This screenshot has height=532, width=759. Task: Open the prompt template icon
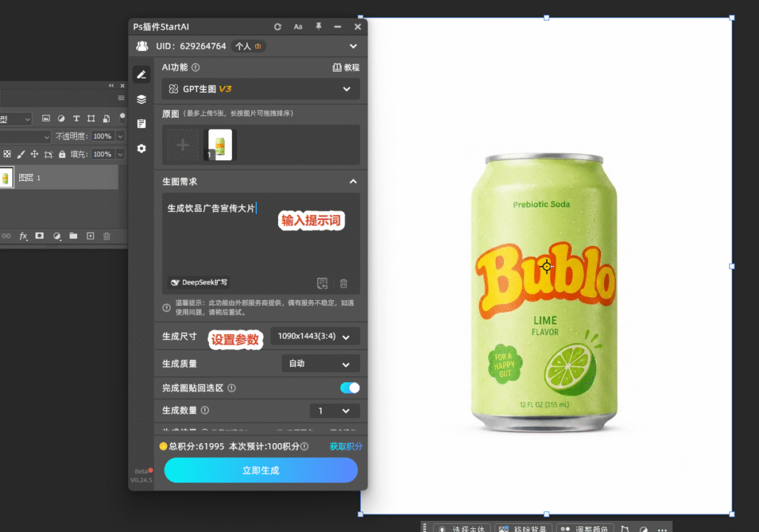point(322,283)
